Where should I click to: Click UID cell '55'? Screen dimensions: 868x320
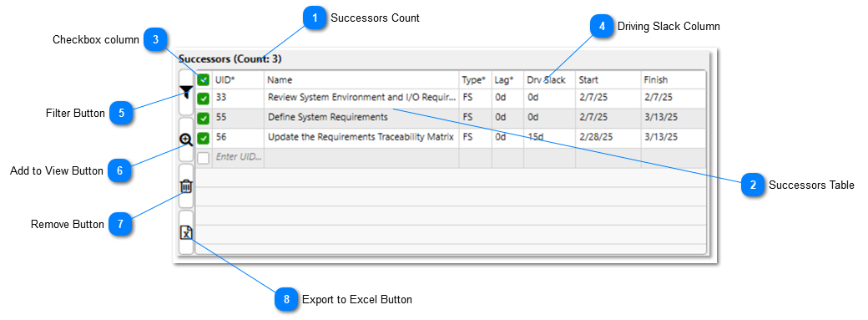[239, 118]
